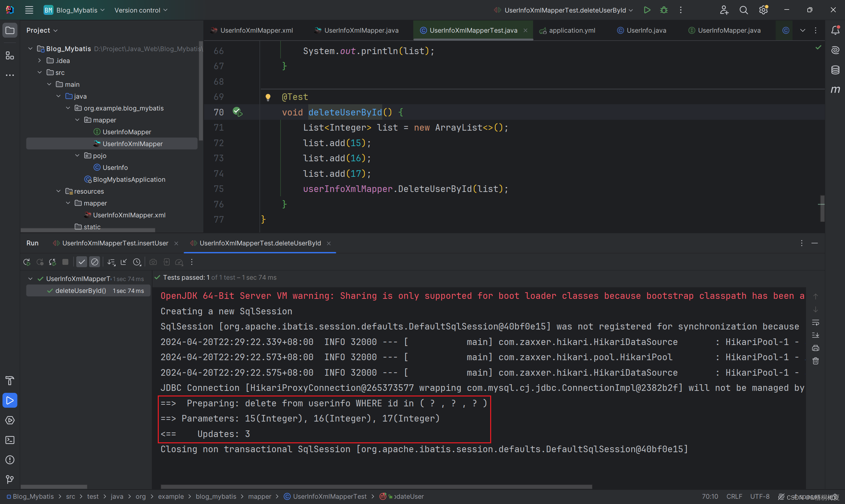845x504 pixels.
Task: Open the Git tool window
Action: coord(10,479)
